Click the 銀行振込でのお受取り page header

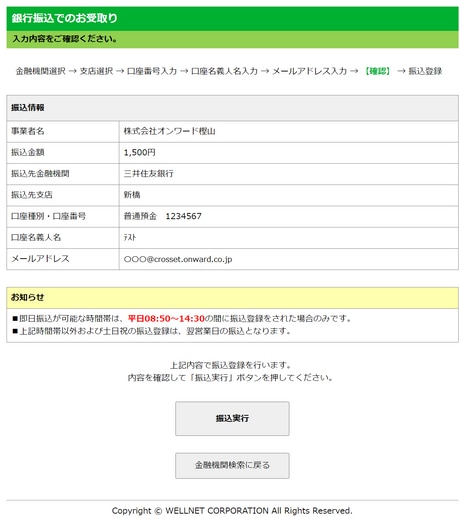click(64, 18)
